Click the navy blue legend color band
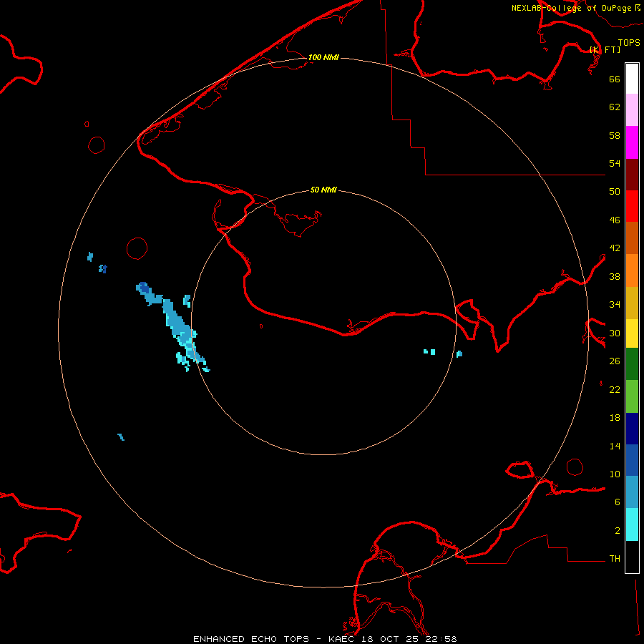 coord(632,429)
